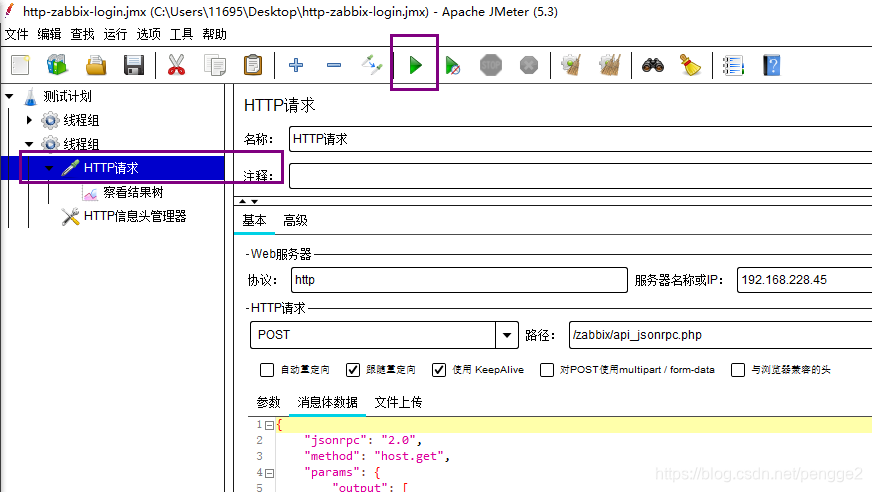Click the Toggle enable/disable icon
The width and height of the screenshot is (872, 492).
pyautogui.click(x=371, y=65)
